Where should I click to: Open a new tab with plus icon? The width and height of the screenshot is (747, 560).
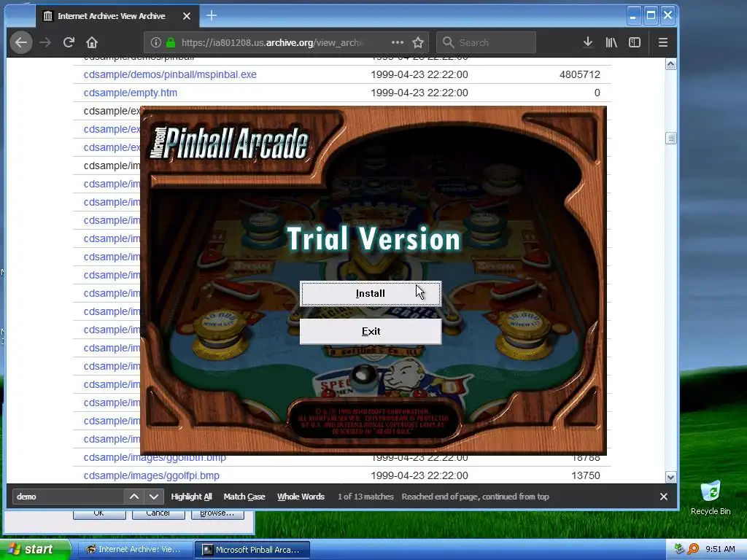pos(212,16)
